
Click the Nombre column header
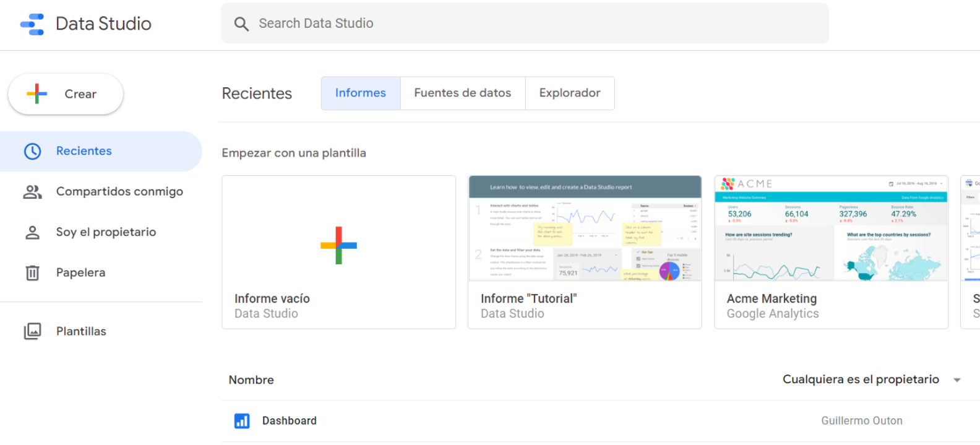(251, 380)
